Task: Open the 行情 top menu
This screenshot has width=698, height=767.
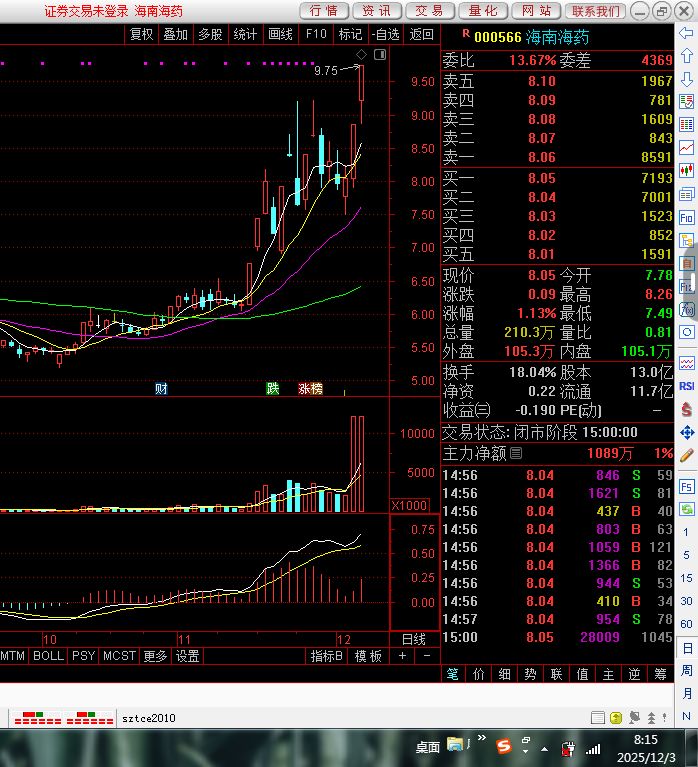Action: click(324, 11)
